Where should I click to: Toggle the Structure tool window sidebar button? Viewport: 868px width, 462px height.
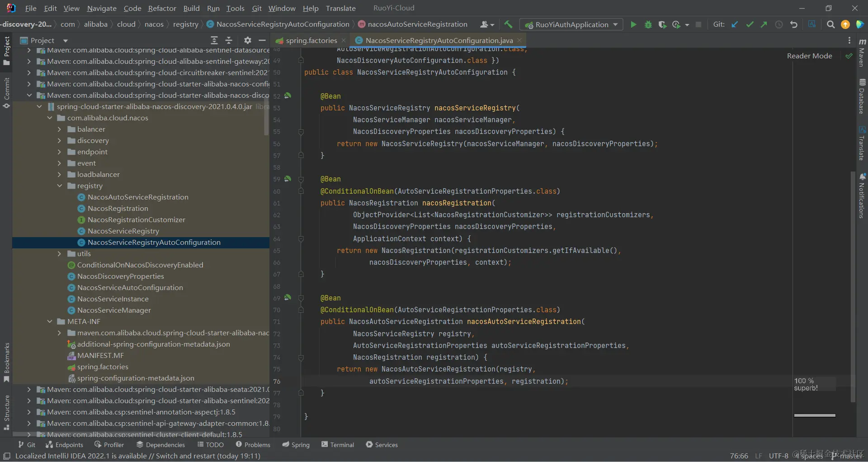click(7, 411)
